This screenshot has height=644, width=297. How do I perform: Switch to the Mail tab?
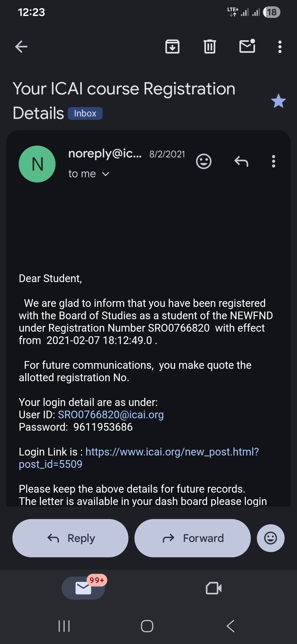pos(83,588)
